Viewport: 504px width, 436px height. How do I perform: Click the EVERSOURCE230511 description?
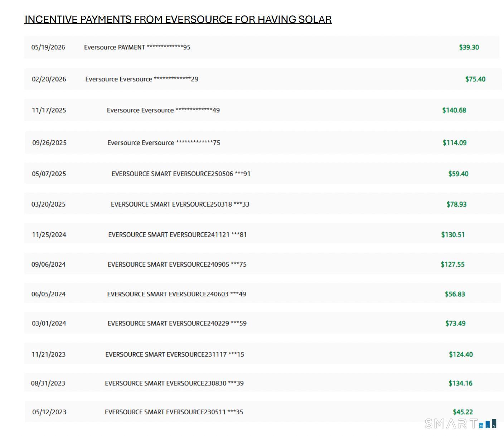pos(174,412)
